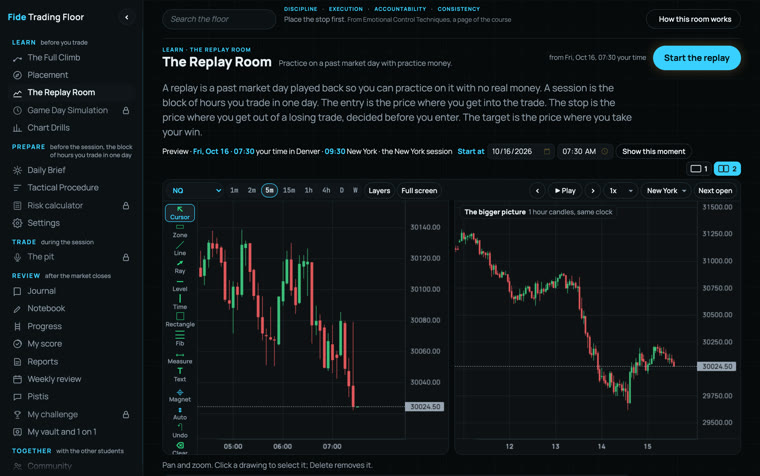
Task: Collapse the sidebar with the chevron button
Action: click(x=127, y=17)
